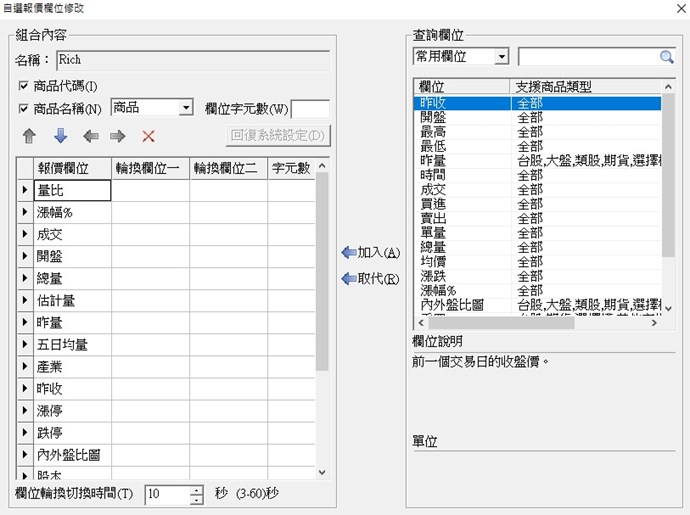The image size is (690, 515).
Task: Select 內外盤比圖 in the query list
Action: point(452,304)
